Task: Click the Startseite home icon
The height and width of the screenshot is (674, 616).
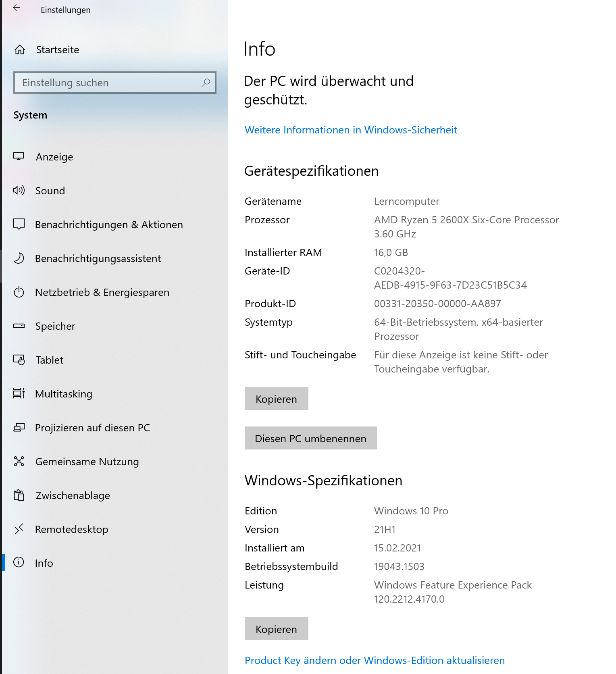Action: 20,50
